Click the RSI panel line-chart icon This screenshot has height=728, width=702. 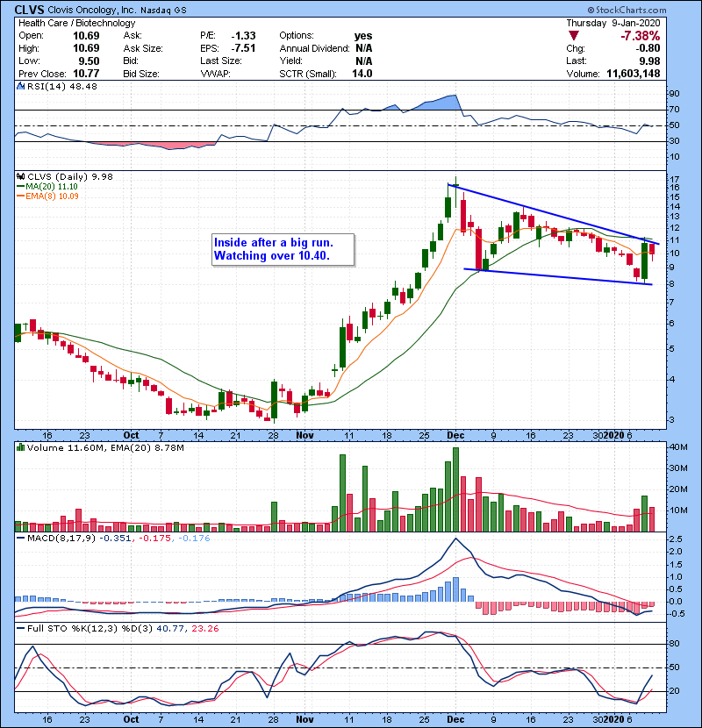pos(20,86)
